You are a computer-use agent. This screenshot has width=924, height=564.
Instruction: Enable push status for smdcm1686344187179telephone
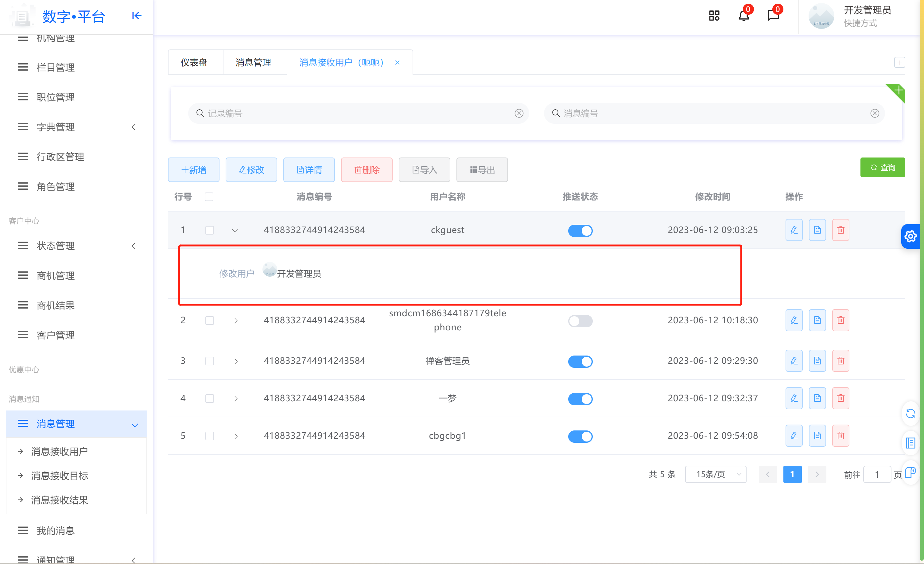pos(580,321)
